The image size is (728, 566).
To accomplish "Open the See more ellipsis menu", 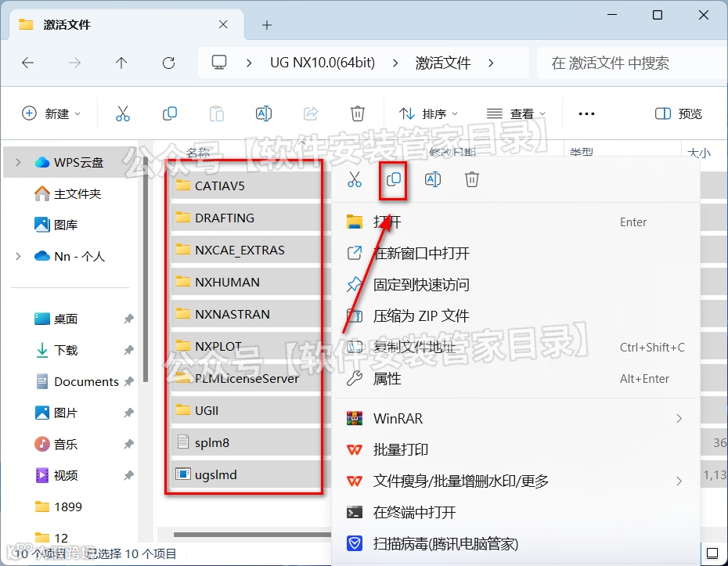I will point(586,114).
